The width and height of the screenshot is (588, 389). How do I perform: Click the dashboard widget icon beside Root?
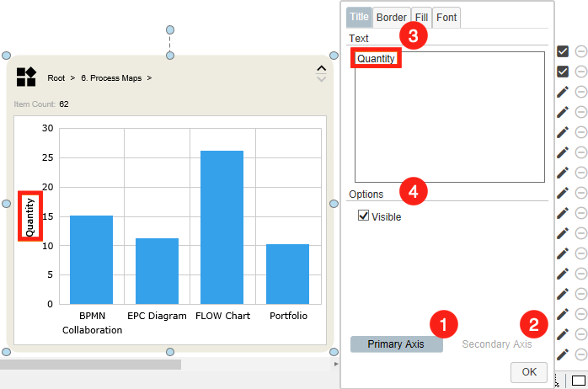point(26,77)
